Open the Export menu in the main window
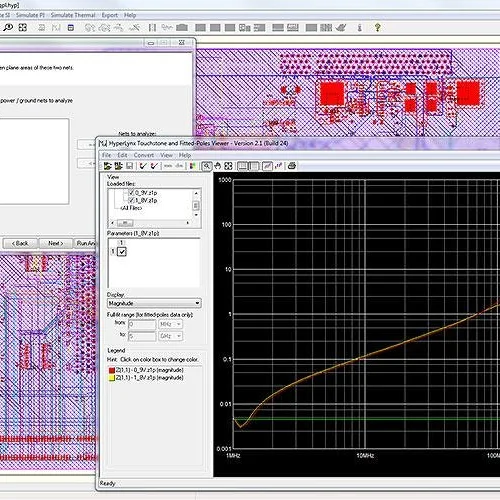Screen dimensions: 500x500 pyautogui.click(x=110, y=15)
